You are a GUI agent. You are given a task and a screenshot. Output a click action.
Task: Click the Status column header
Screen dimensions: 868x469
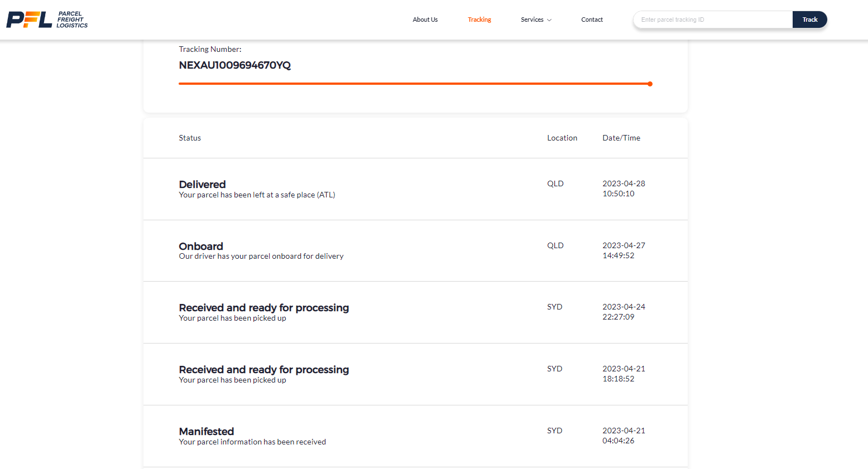(x=190, y=138)
